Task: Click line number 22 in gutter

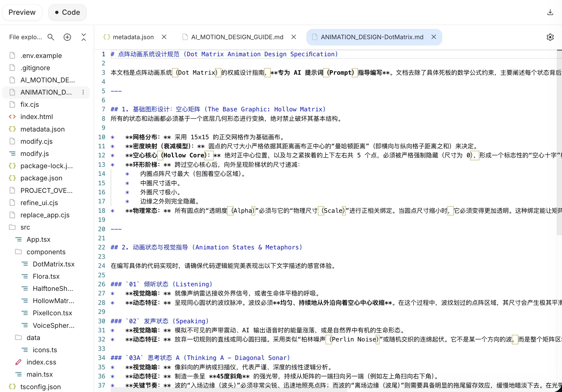Action: (x=102, y=247)
